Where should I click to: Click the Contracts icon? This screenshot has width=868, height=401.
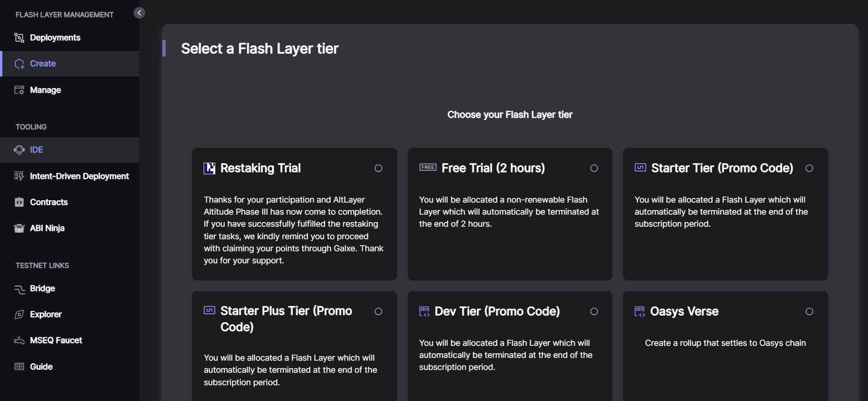tap(19, 202)
